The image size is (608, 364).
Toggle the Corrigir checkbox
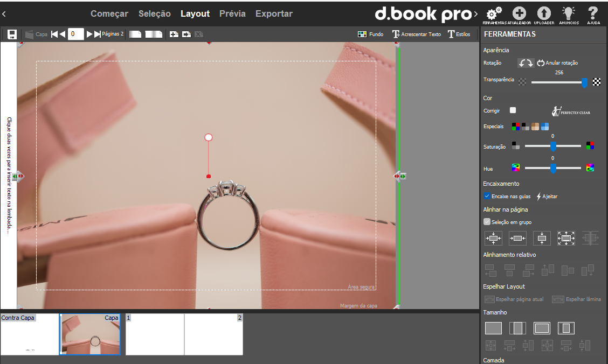(513, 110)
